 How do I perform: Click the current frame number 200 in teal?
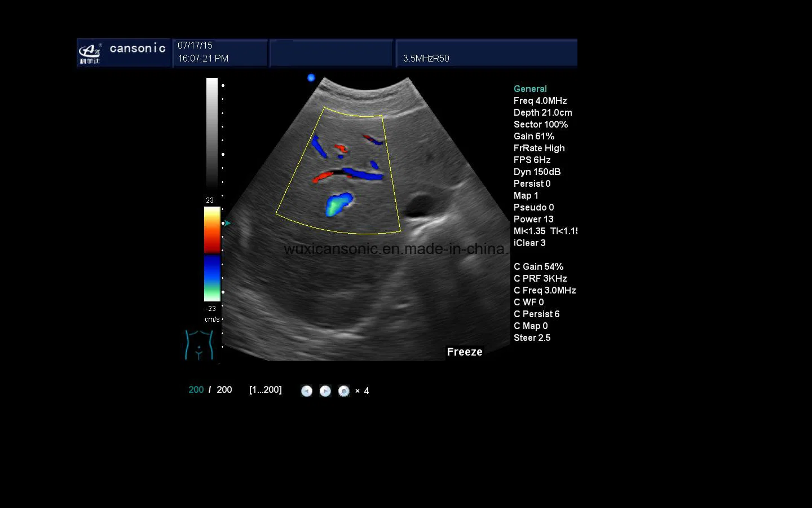pyautogui.click(x=196, y=390)
